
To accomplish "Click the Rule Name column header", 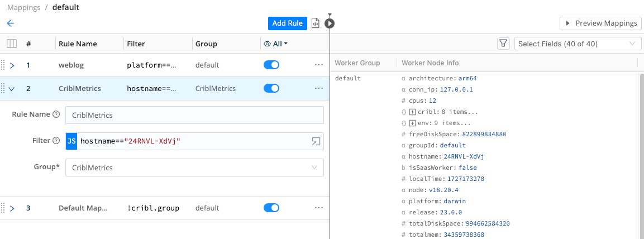I will (78, 44).
